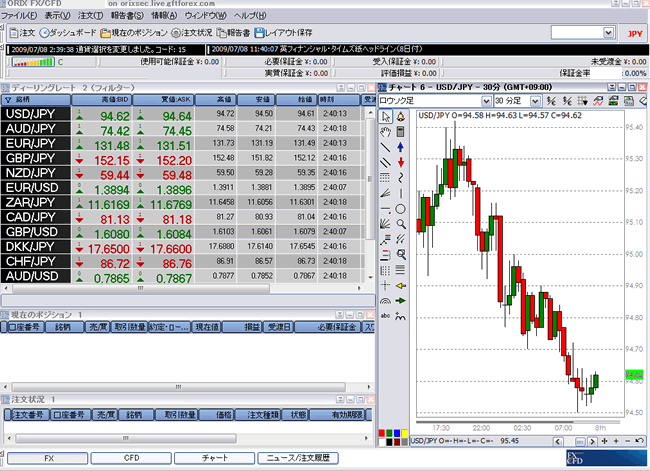Select the crosshair cursor tool

coord(386,285)
